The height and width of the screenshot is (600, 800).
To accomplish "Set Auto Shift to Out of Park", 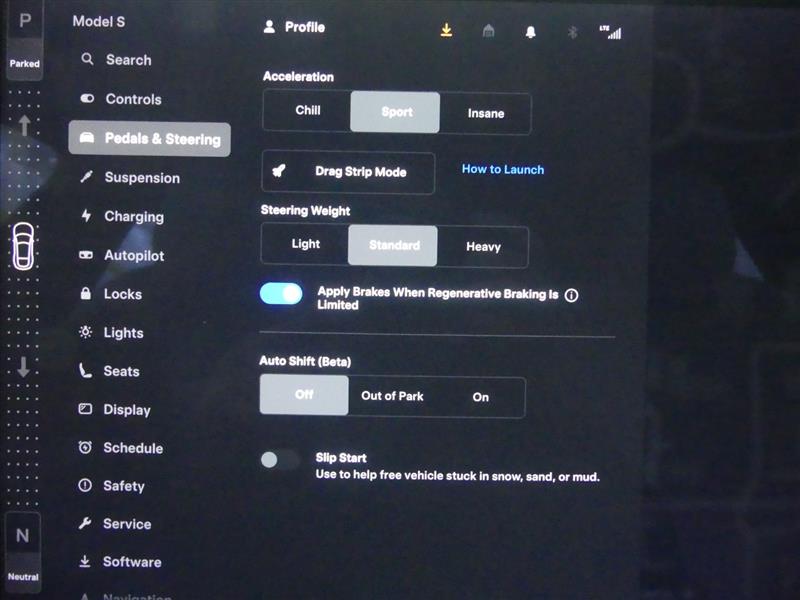I will 392,397.
